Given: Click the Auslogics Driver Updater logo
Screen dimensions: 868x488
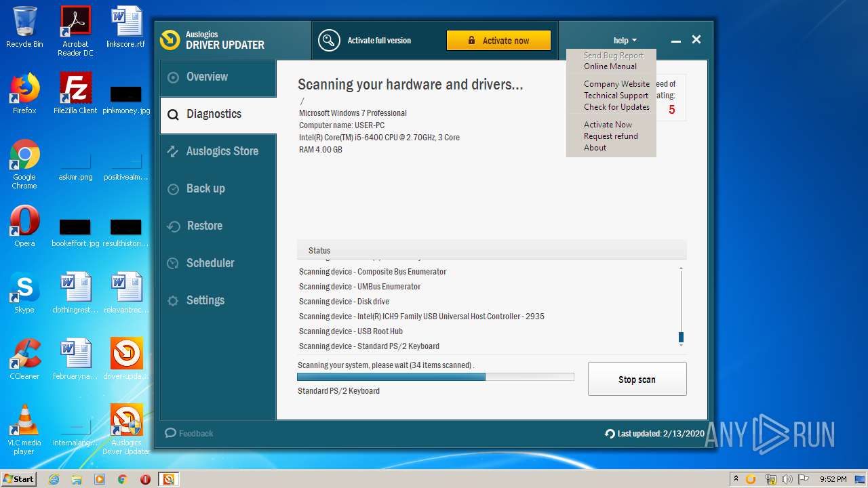Looking at the screenshot, I should [170, 40].
